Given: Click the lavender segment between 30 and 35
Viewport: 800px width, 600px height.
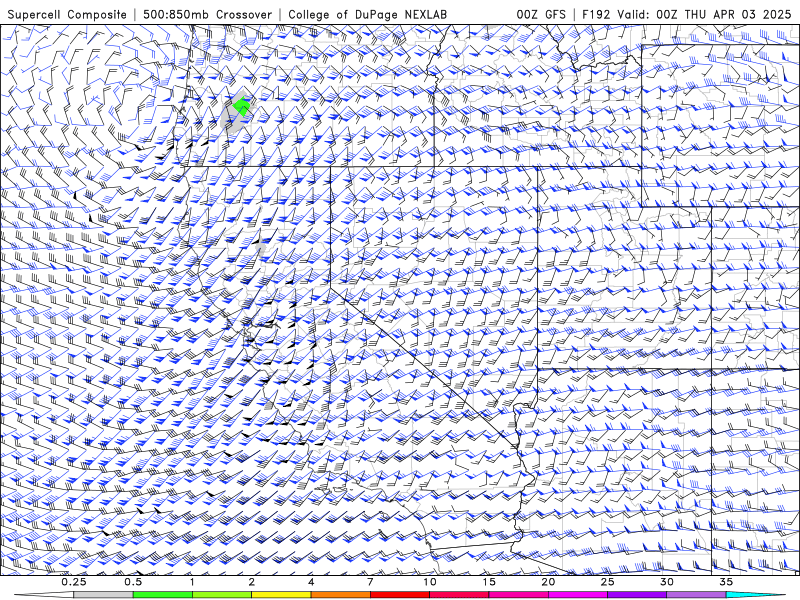Looking at the screenshot, I should click(x=696, y=595).
